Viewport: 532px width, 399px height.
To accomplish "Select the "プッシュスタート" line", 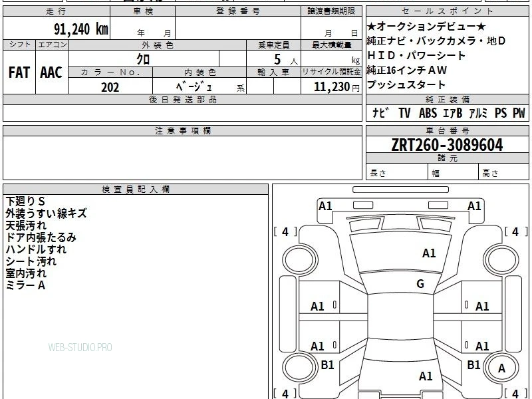I will (x=406, y=84).
